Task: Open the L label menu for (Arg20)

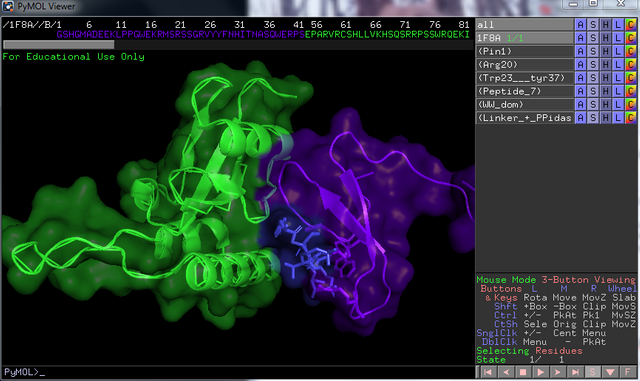Action: (x=618, y=65)
